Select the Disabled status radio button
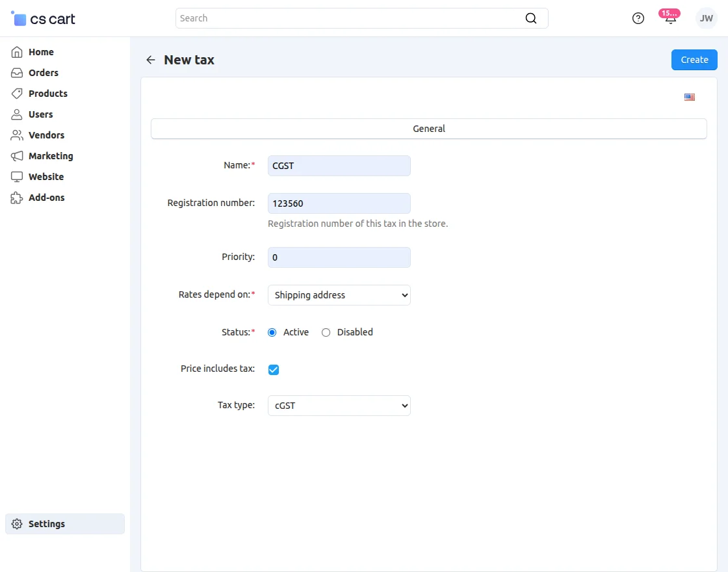This screenshot has width=728, height=572. point(326,332)
